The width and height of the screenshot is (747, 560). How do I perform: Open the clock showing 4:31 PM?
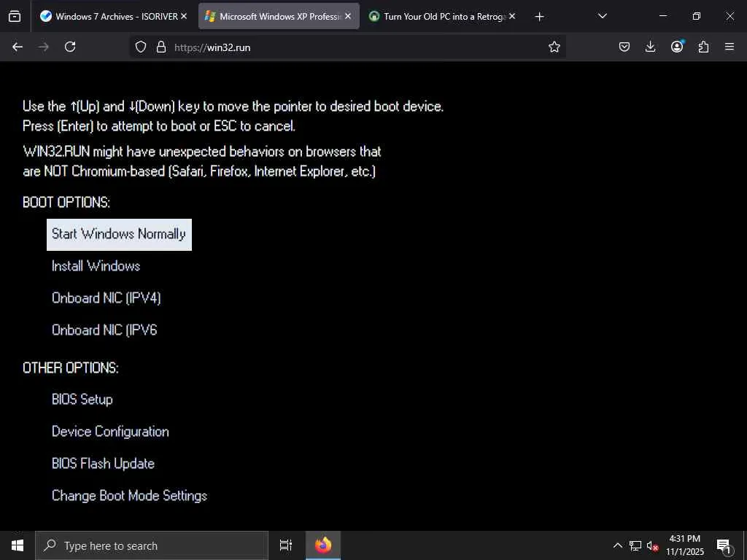tap(684, 545)
